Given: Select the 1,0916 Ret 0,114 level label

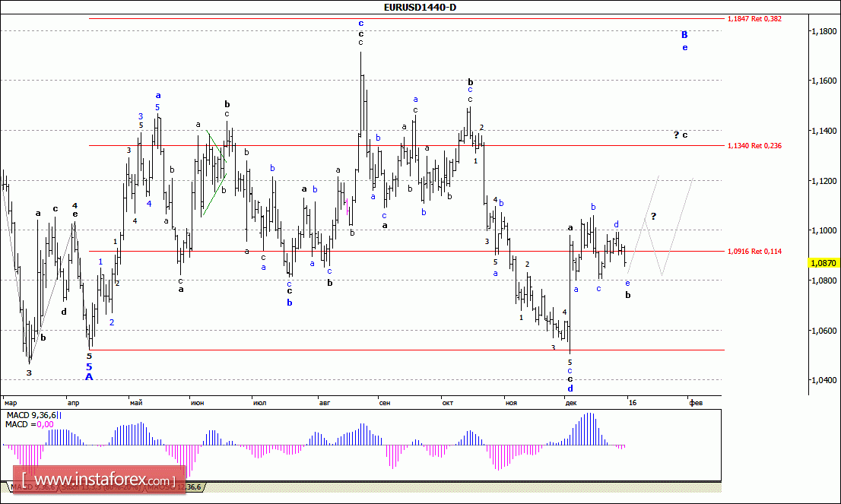Looking at the screenshot, I should tap(754, 251).
